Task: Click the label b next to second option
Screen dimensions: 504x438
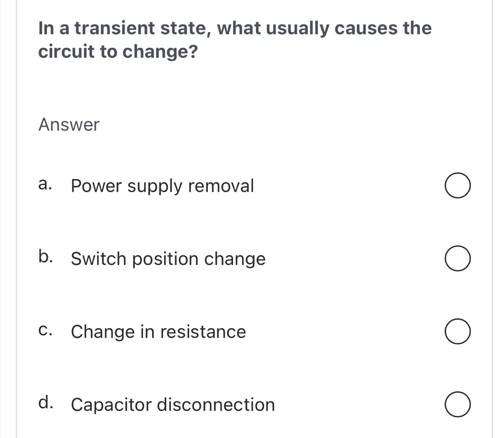Action: 45,256
